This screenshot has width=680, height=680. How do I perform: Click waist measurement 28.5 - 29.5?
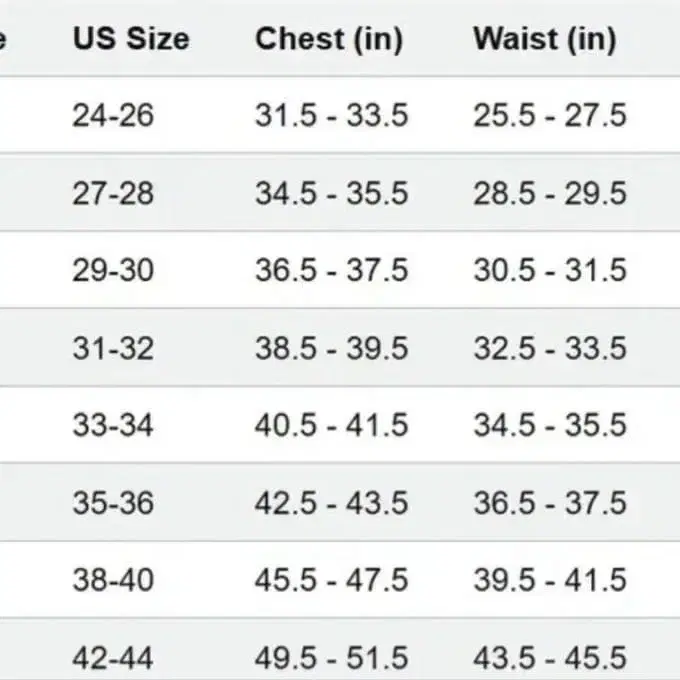click(x=550, y=193)
